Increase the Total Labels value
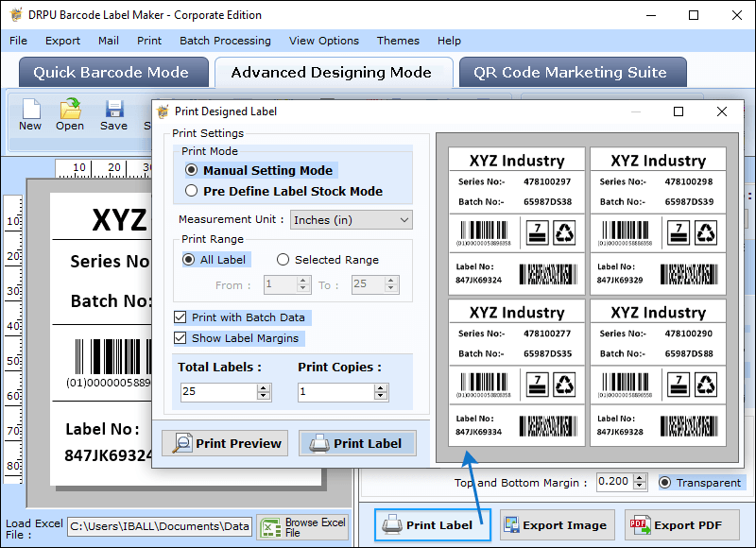Image resolution: width=756 pixels, height=548 pixels. tap(264, 388)
